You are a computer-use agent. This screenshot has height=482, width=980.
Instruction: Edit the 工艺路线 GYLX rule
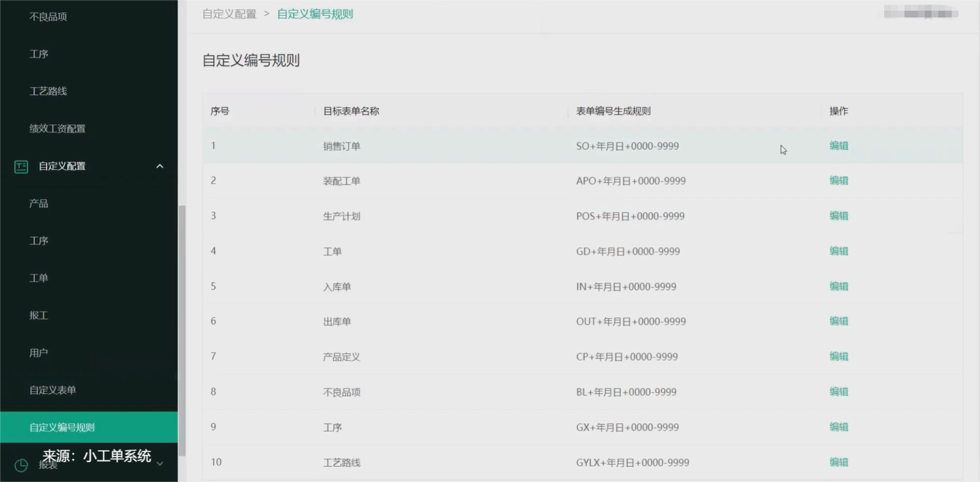[839, 462]
